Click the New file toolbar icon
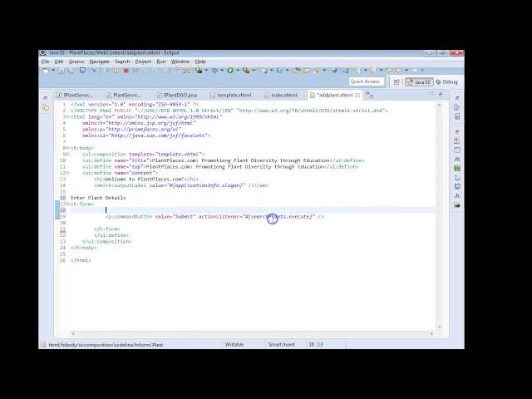This screenshot has height=399, width=532. click(46, 71)
